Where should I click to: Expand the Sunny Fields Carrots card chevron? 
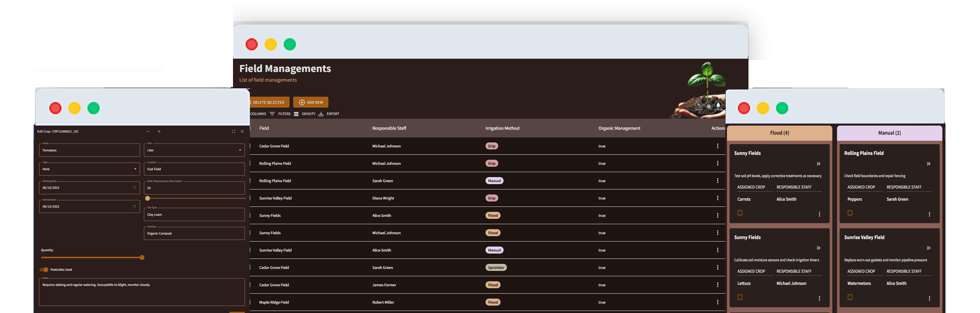[x=818, y=164]
